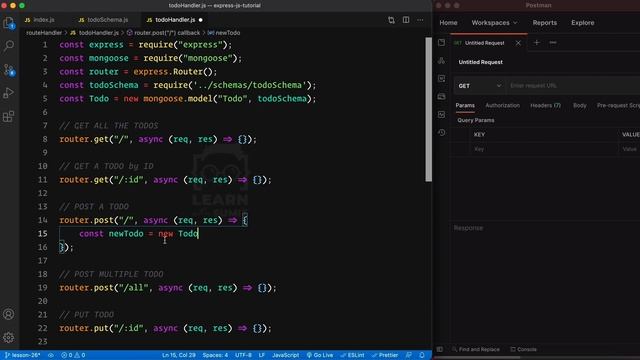Click line number 19 in gutter

coord(42,288)
